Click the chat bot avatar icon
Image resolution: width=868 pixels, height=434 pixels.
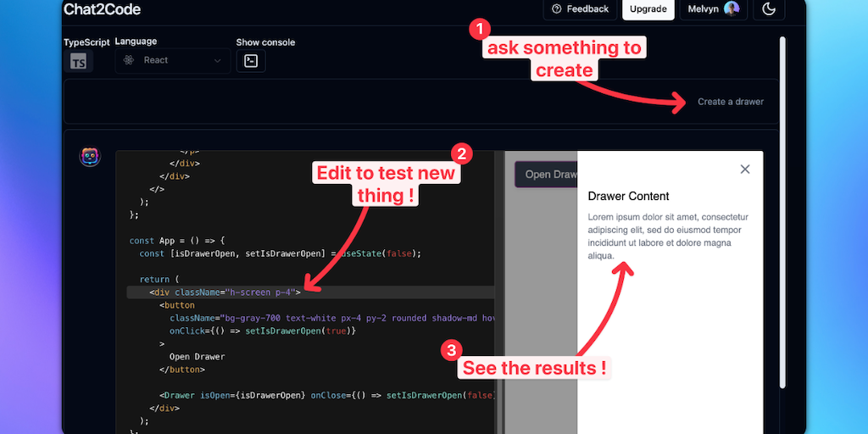click(90, 157)
